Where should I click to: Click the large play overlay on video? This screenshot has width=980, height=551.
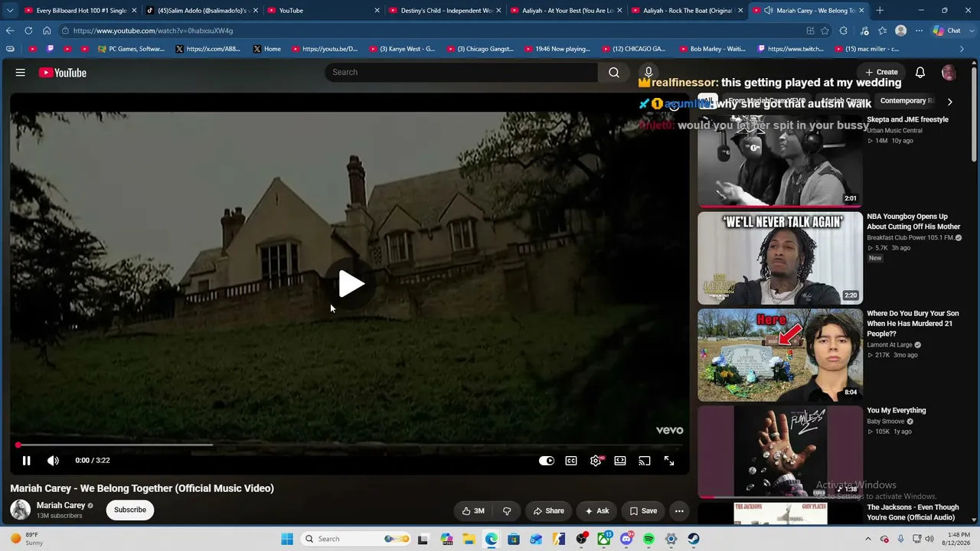(351, 284)
